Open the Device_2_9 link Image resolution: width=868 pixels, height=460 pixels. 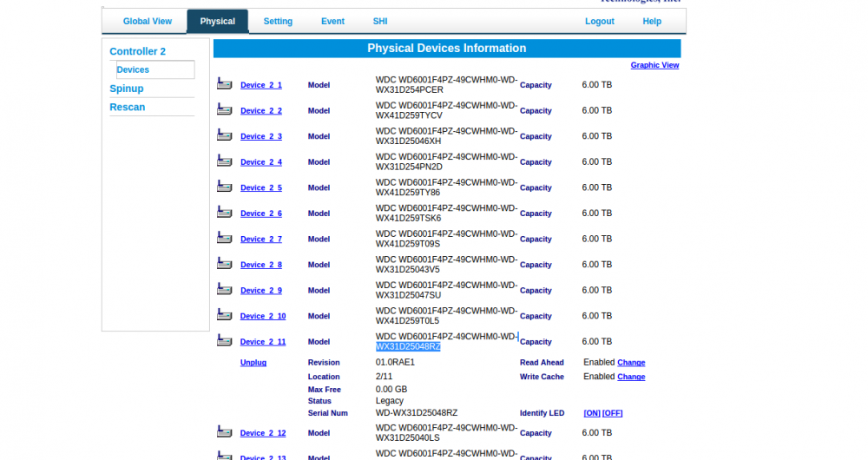pyautogui.click(x=260, y=290)
